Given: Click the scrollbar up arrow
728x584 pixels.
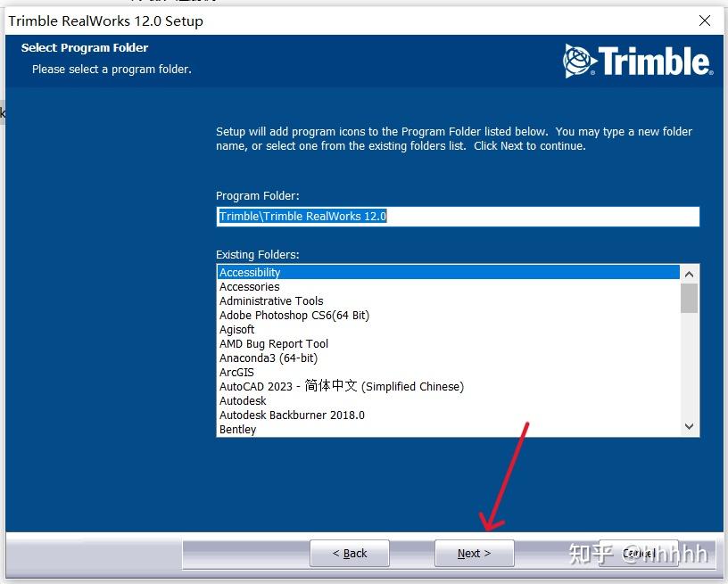Looking at the screenshot, I should (x=689, y=272).
